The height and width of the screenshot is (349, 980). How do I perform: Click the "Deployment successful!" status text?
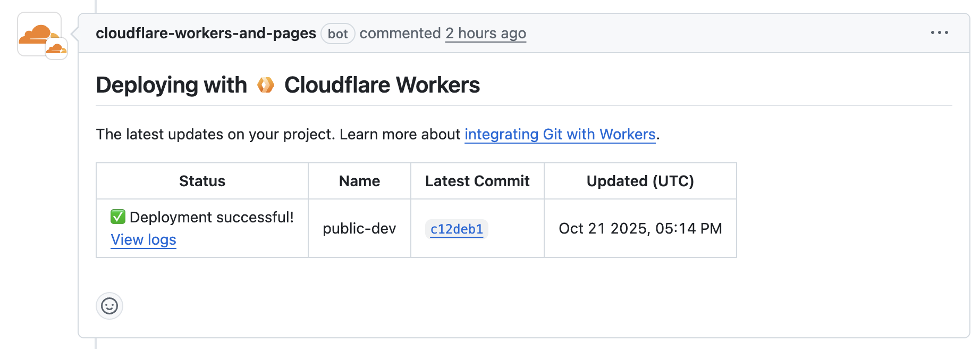212,217
